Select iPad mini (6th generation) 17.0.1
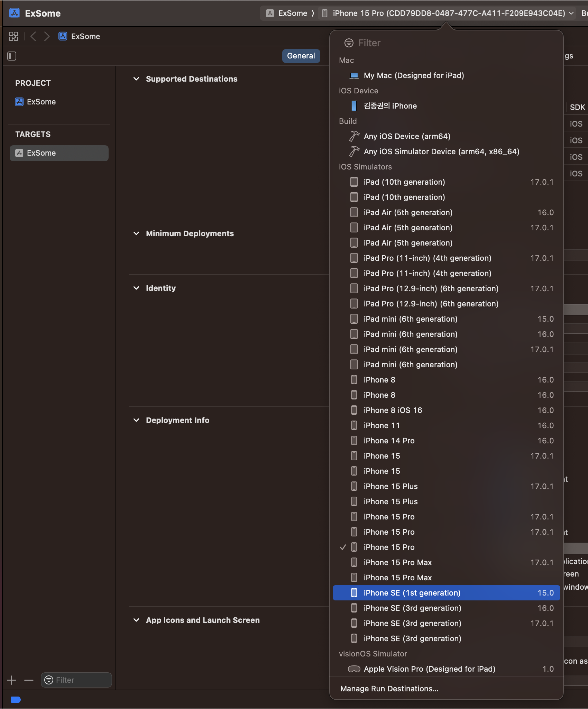Screen dimensions: 588x709 pyautogui.click(x=446, y=349)
